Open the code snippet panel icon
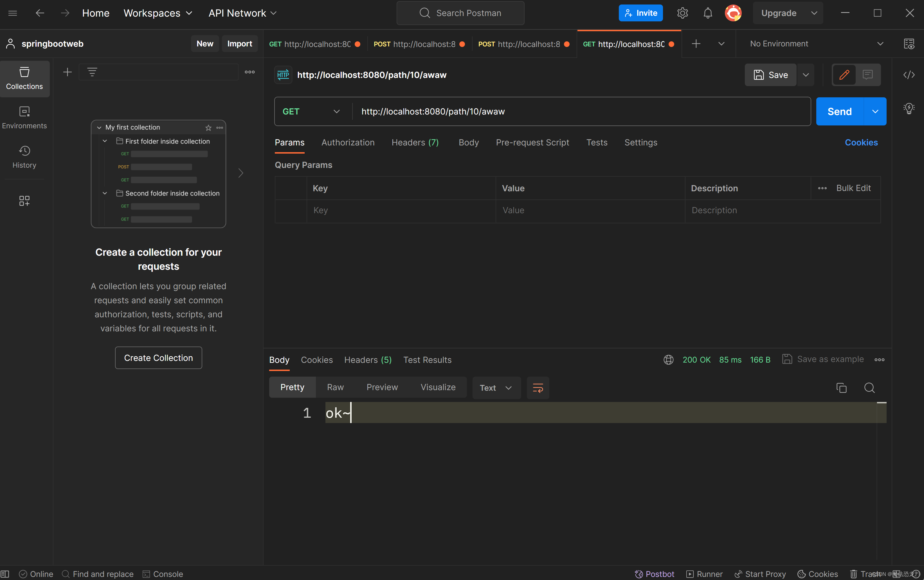 [x=909, y=75]
